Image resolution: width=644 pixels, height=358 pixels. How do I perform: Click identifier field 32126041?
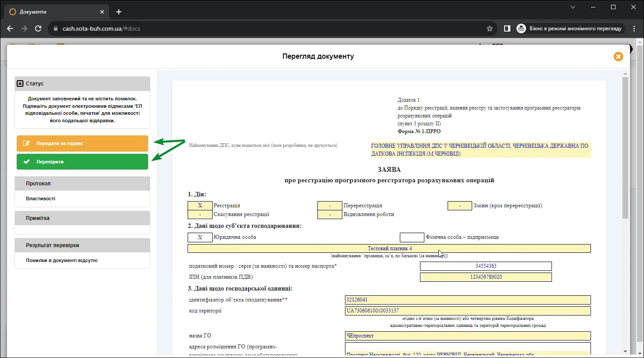468,300
